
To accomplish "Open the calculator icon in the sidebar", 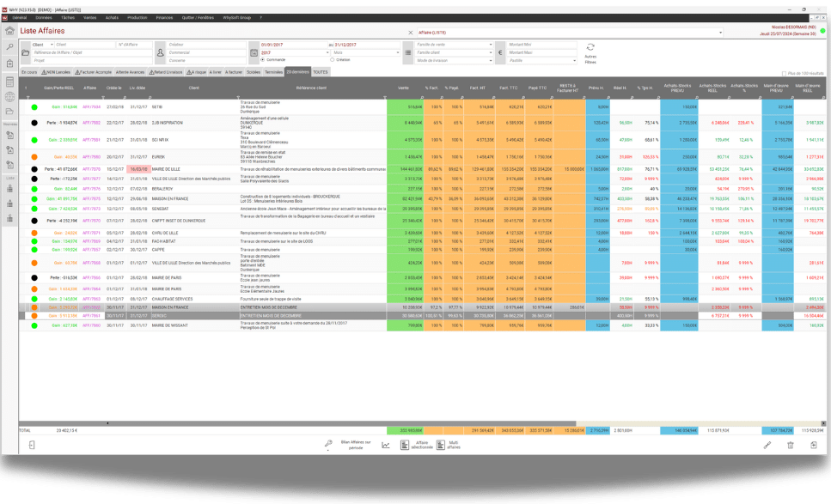I will click(x=9, y=82).
